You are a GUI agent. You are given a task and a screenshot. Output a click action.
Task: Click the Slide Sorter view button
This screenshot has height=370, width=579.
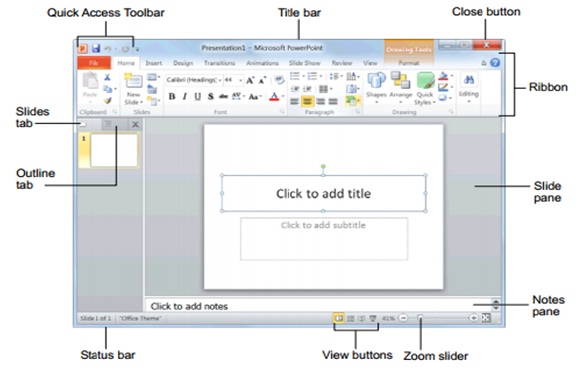(x=350, y=318)
